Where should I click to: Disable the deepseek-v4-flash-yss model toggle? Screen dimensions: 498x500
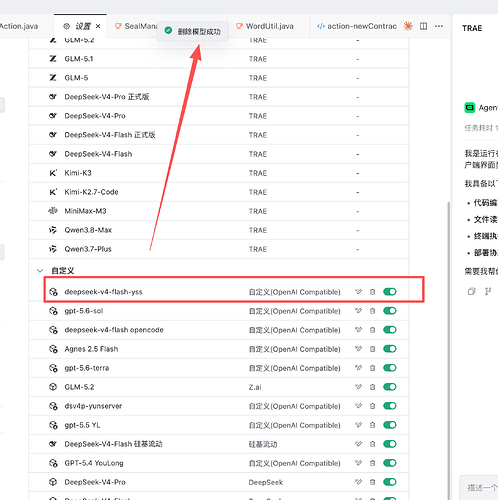pos(390,292)
